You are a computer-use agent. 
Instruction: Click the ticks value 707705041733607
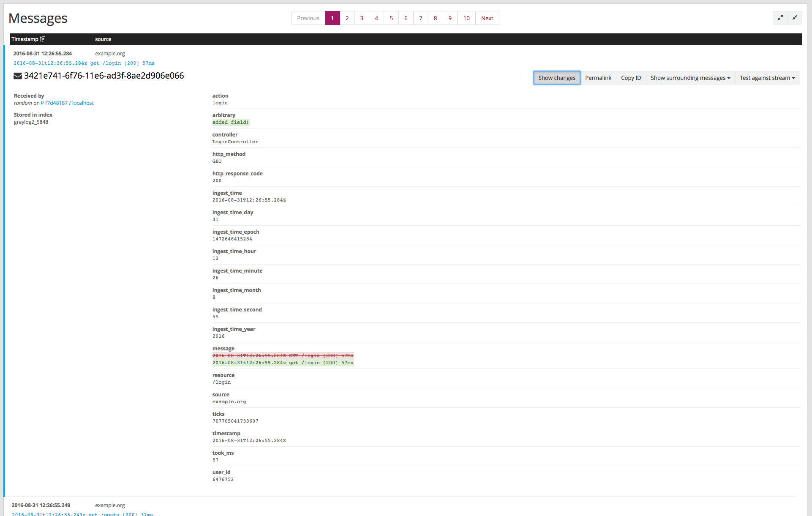[235, 421]
